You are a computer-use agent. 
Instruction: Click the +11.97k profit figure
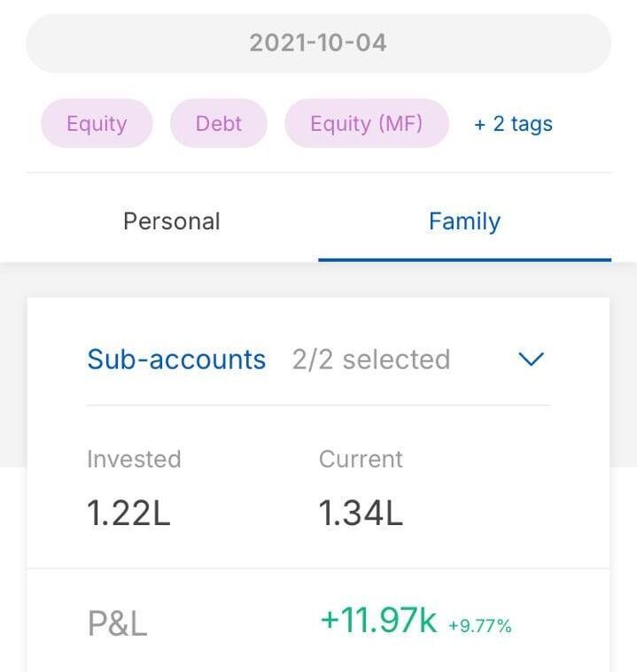click(378, 621)
